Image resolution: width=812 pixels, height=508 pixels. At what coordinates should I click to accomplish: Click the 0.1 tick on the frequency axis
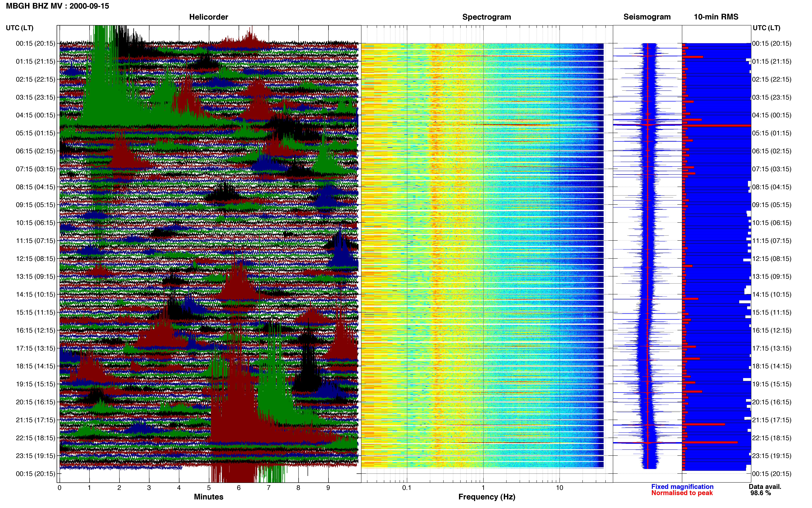407,487
